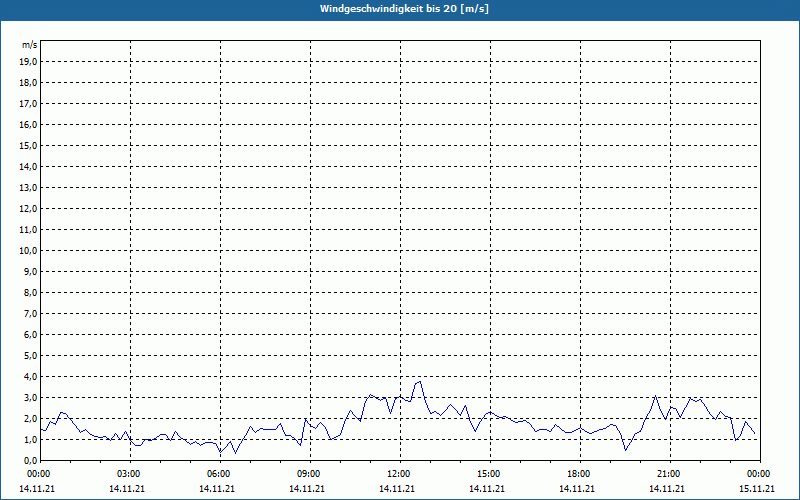Select the 03:00 time label
800x500 pixels.
(130, 474)
